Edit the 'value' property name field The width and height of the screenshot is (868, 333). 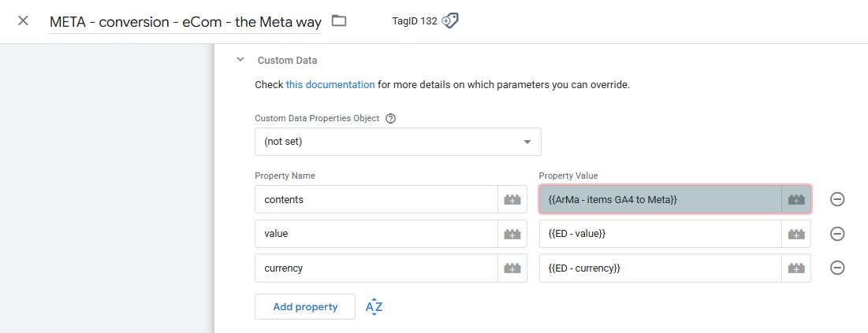tap(376, 234)
